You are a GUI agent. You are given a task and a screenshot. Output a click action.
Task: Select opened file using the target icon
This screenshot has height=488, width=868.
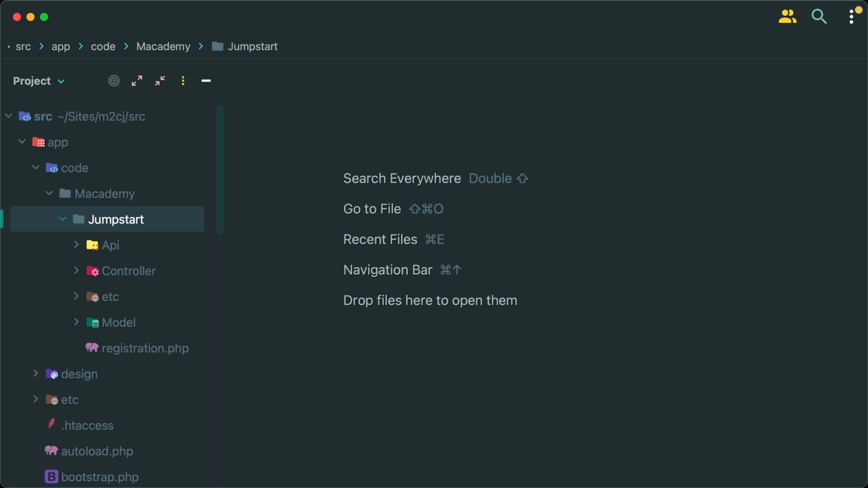(113, 80)
